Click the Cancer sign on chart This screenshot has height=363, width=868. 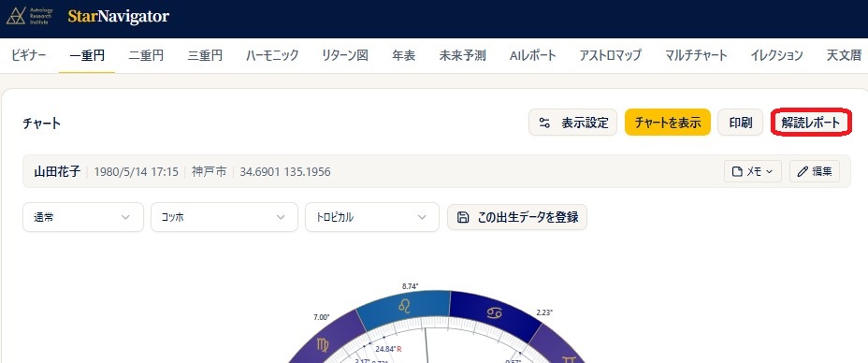click(494, 313)
